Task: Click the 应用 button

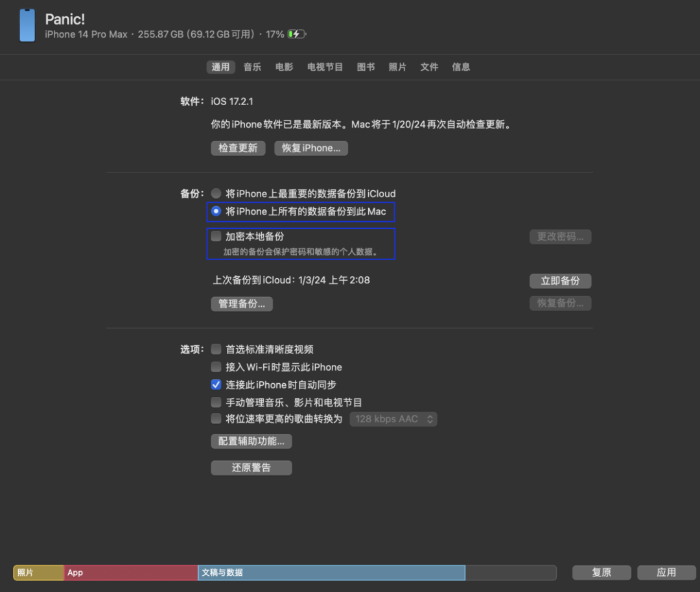Action: click(666, 573)
